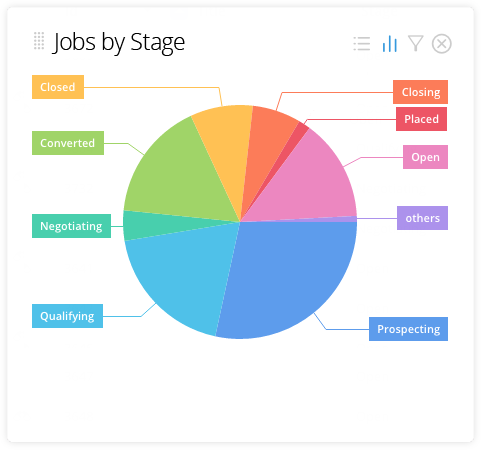
Task: Click the Placed label tag
Action: [x=421, y=119]
